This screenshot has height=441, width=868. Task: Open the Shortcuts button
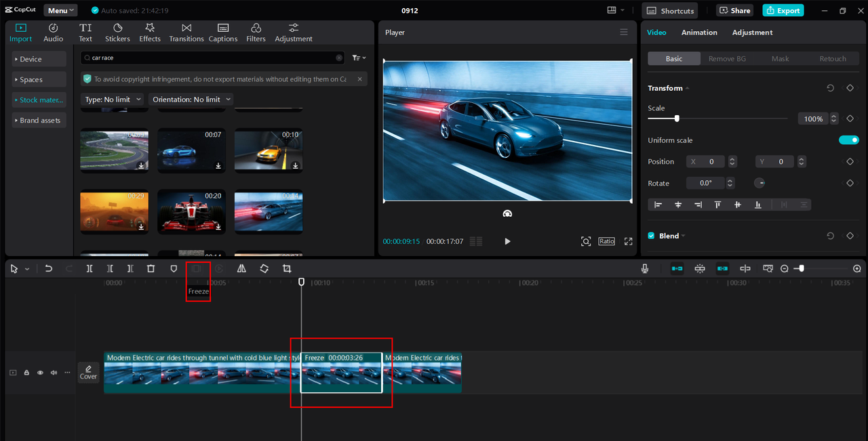click(x=670, y=10)
